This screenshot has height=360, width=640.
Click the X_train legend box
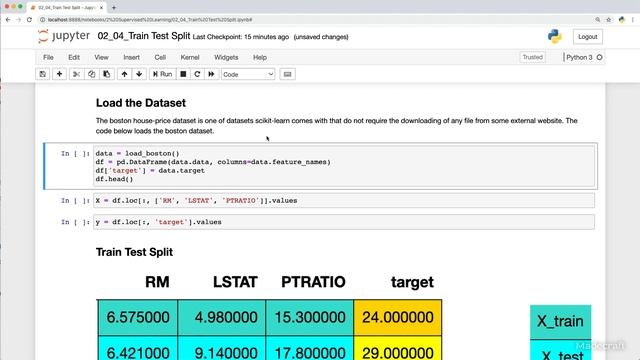(560, 322)
